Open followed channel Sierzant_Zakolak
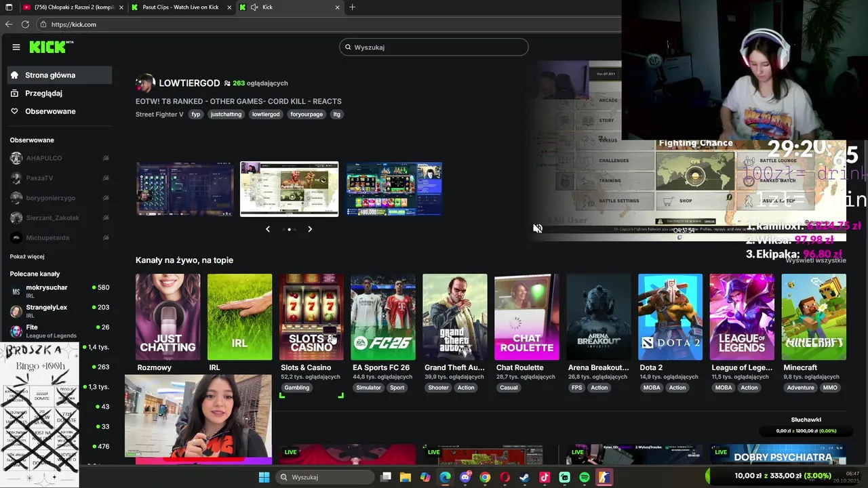 pos(60,218)
